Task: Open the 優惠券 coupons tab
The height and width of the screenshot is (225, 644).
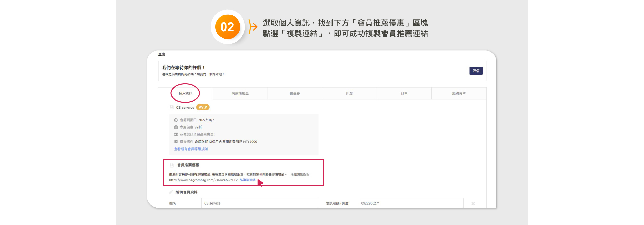Action: [x=295, y=93]
